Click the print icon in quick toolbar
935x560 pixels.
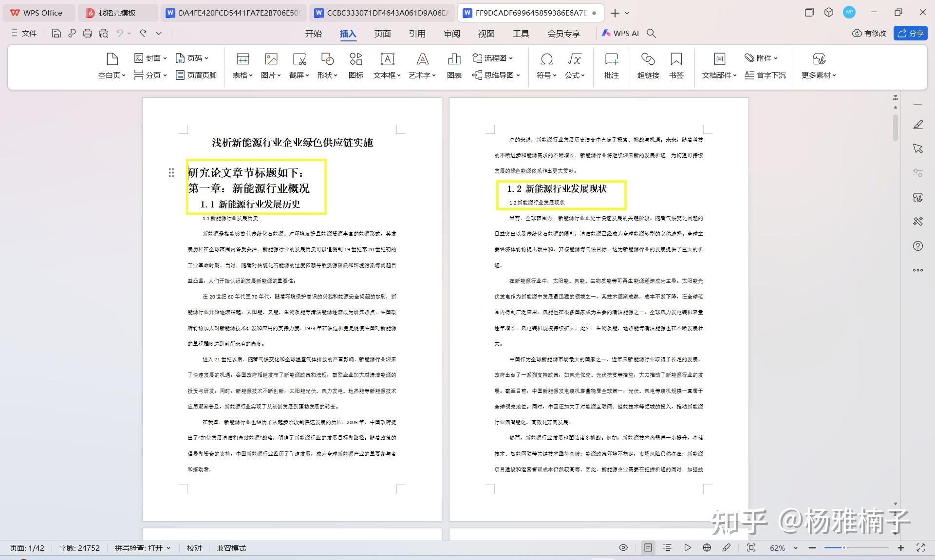[88, 33]
